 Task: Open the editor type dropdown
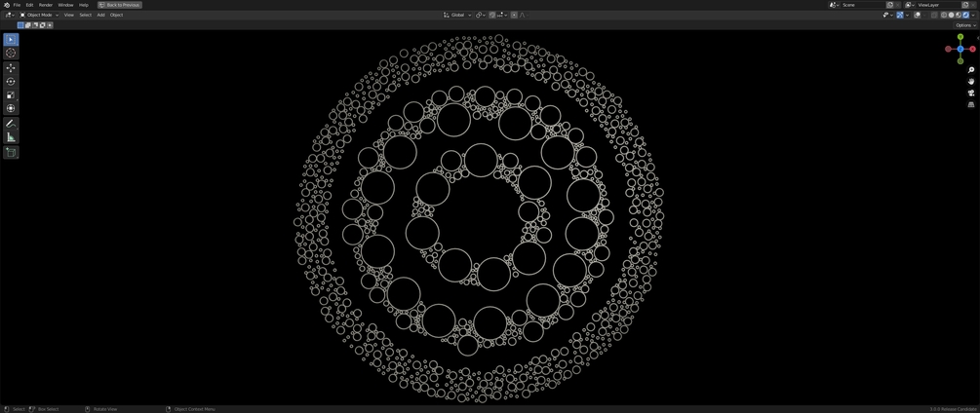10,15
